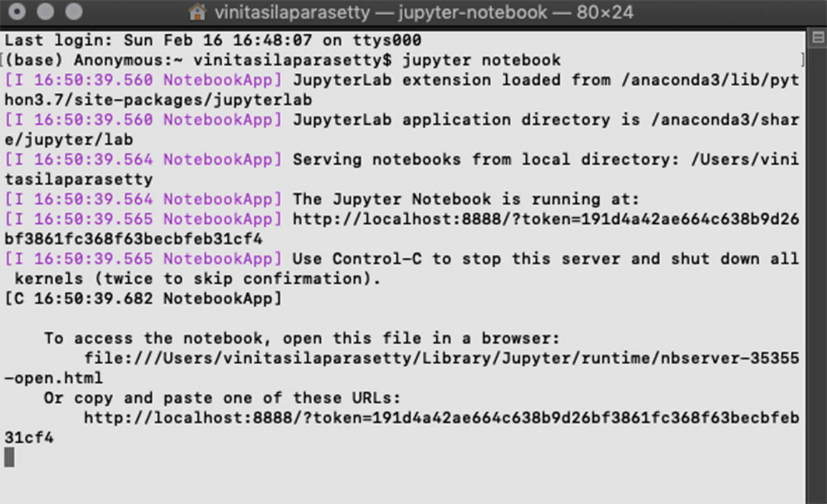This screenshot has height=504, width=827.
Task: Click '[C 16:50:39.682 NotebookApp]' line
Action: tap(143, 298)
